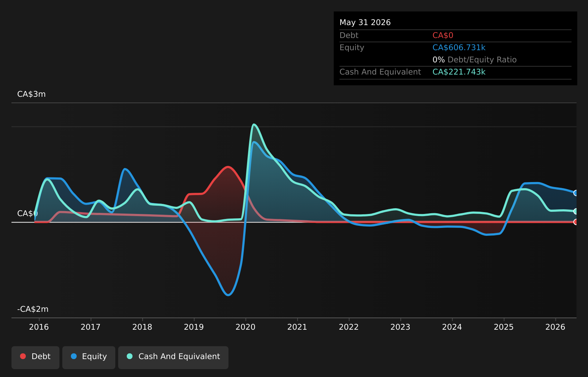588x377 pixels.
Task: Click the 2026 x-axis label
Action: click(x=555, y=327)
